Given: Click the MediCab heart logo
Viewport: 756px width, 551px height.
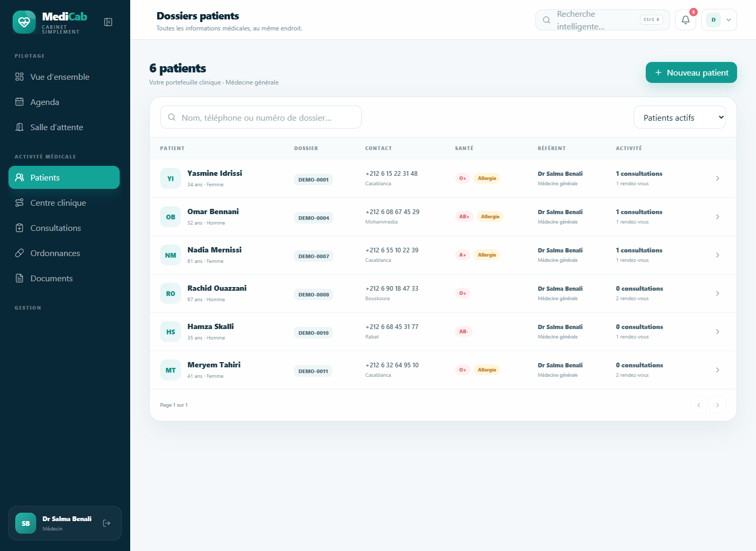Looking at the screenshot, I should (x=24, y=22).
